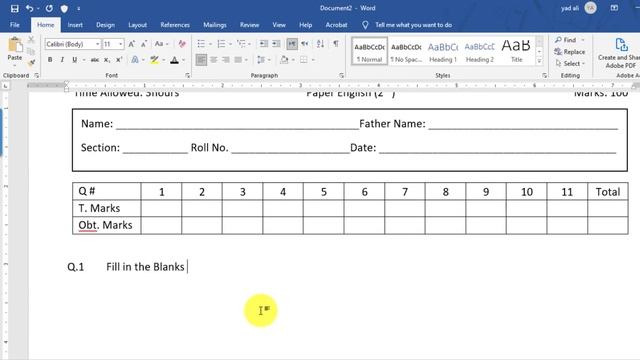Click the yad ali account avatar
Screen dimensions: 640x360
(x=590, y=8)
